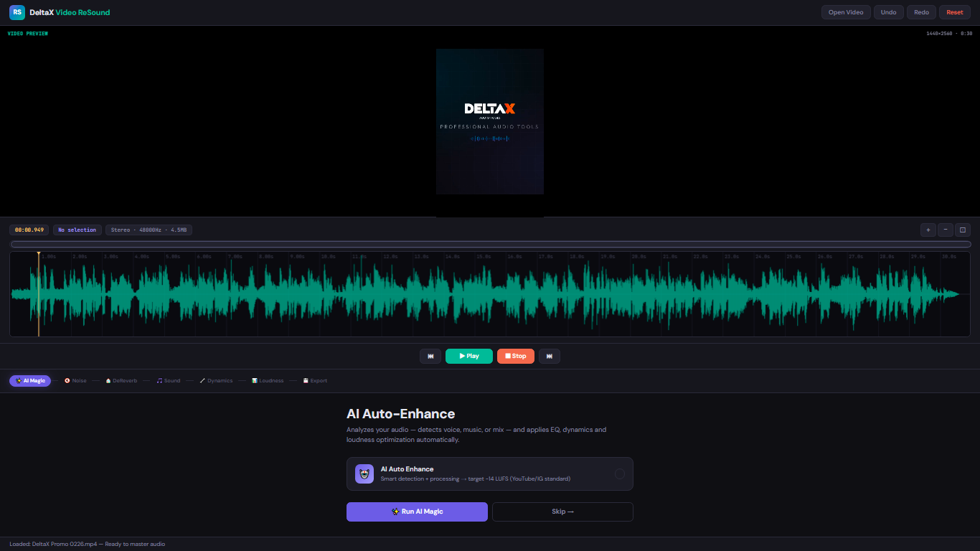Open the Export step tab
Viewport: 980px width, 551px height.
315,381
